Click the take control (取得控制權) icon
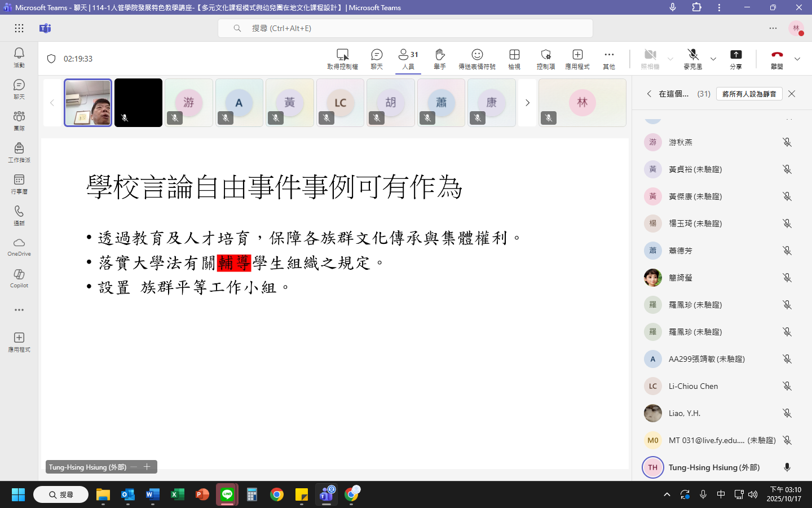The image size is (812, 508). (x=342, y=58)
